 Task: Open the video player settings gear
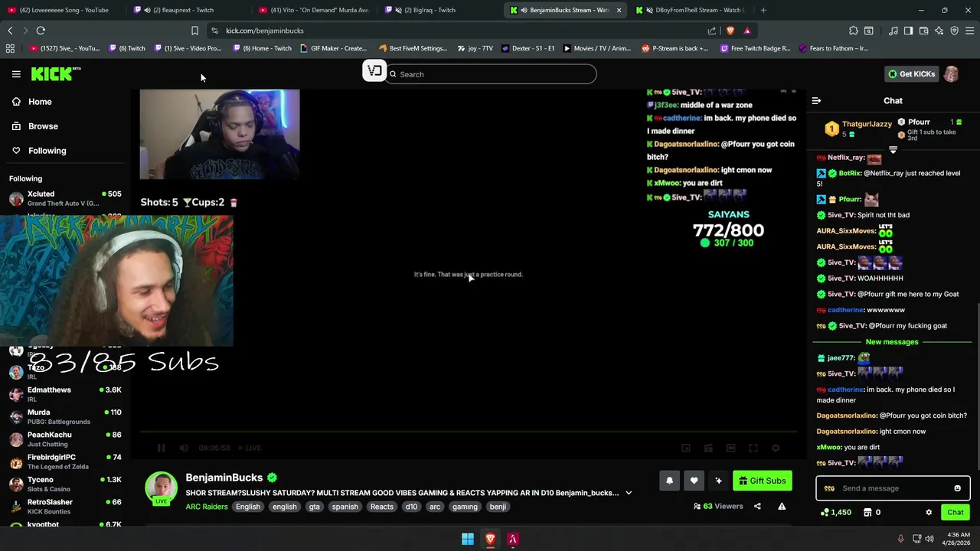point(776,448)
